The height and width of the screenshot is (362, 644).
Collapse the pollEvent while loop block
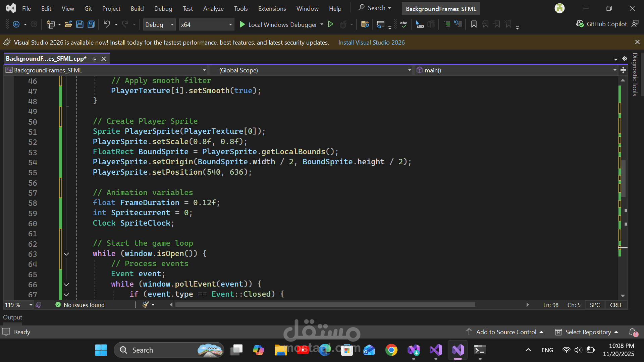66,285
